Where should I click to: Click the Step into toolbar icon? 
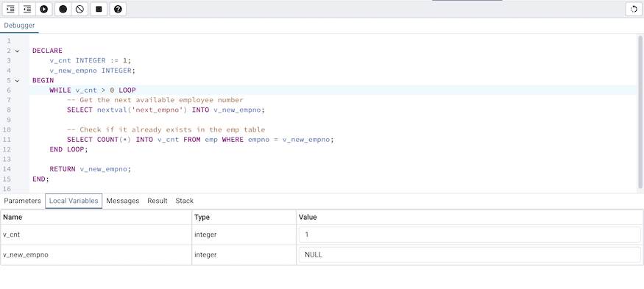10,9
